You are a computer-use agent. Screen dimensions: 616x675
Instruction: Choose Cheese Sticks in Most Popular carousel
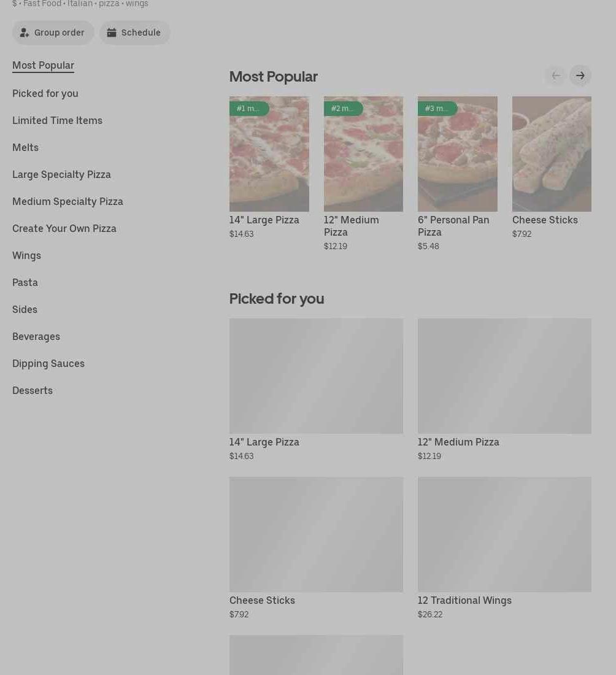(x=551, y=160)
